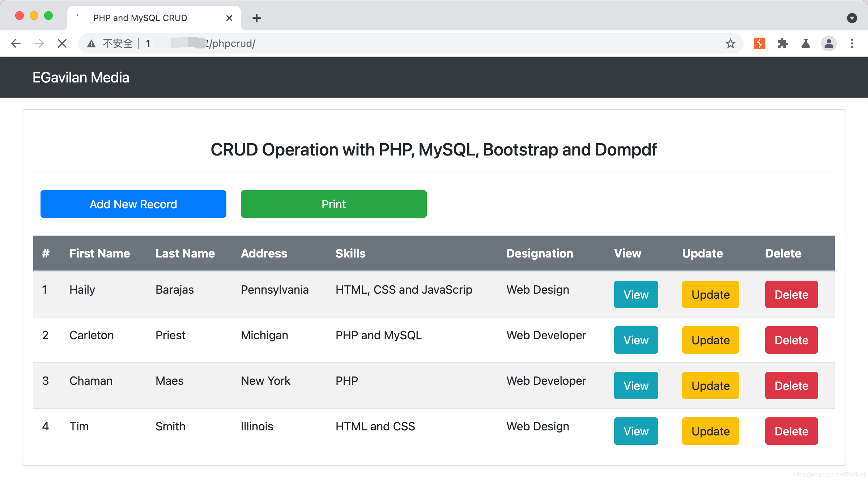Open a new tab with plus button
This screenshot has width=868, height=481.
pyautogui.click(x=256, y=18)
